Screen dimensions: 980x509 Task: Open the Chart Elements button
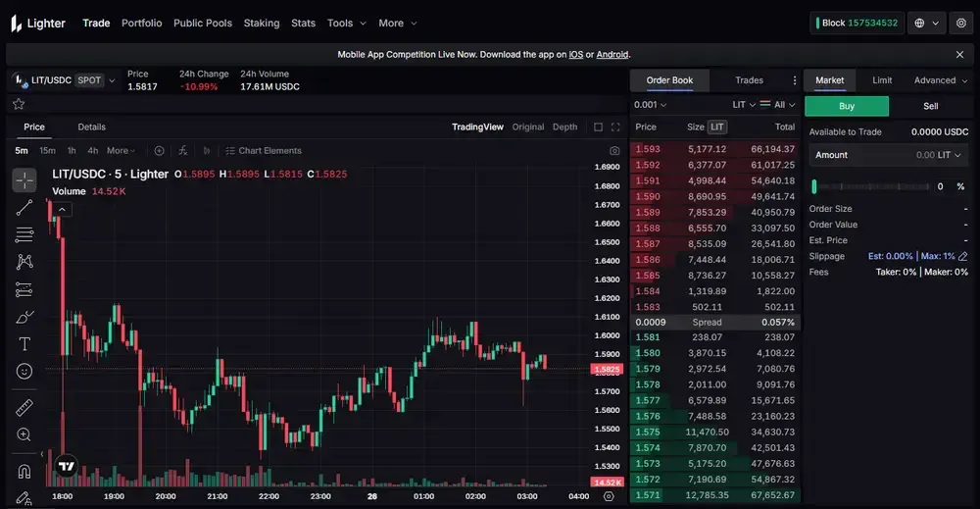pos(263,151)
